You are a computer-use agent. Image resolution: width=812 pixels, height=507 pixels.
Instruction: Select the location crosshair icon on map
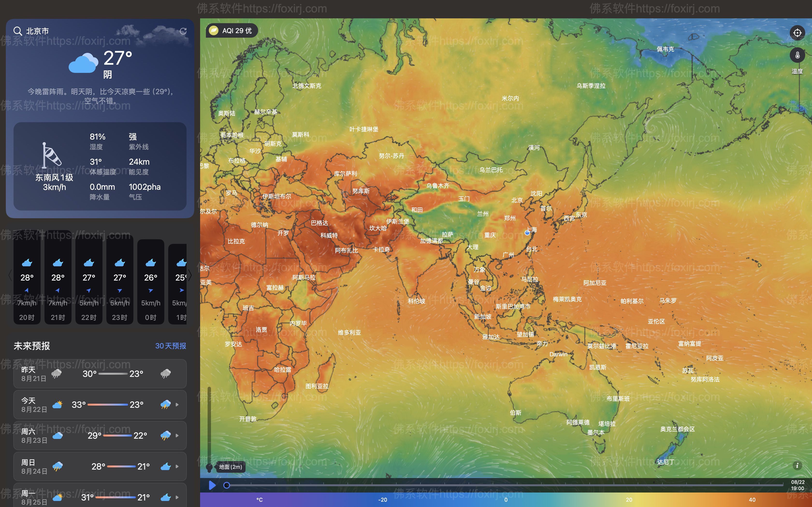(797, 33)
